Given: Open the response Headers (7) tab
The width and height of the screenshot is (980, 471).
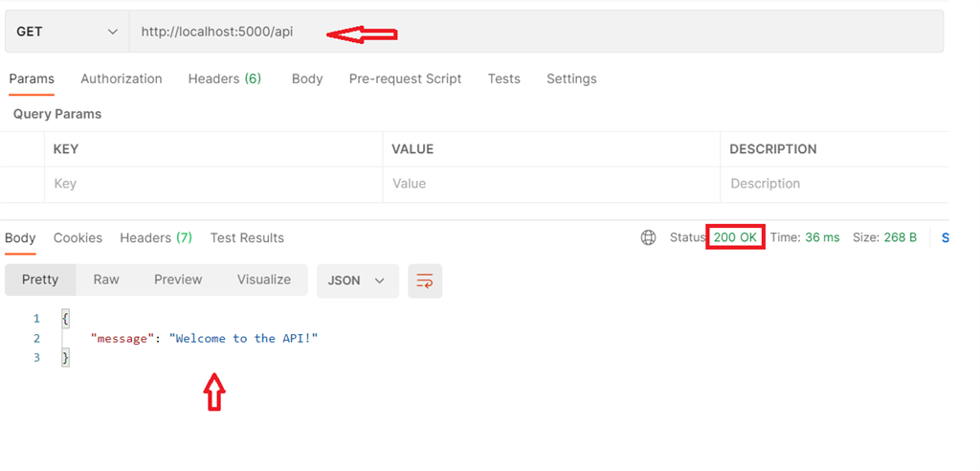Looking at the screenshot, I should pos(156,237).
